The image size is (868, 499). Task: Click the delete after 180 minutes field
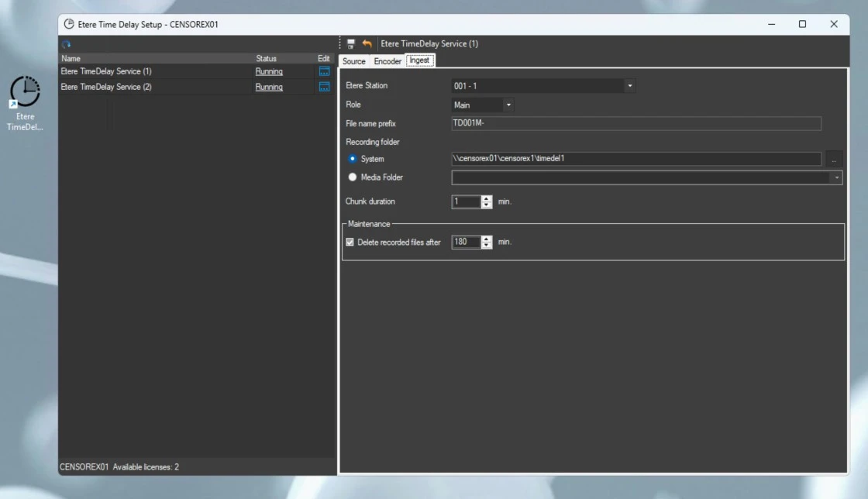466,242
